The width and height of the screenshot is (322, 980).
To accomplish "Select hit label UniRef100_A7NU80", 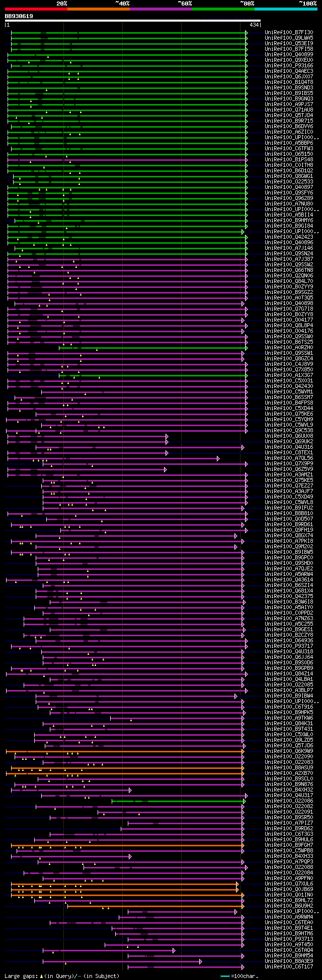I will click(x=289, y=204).
